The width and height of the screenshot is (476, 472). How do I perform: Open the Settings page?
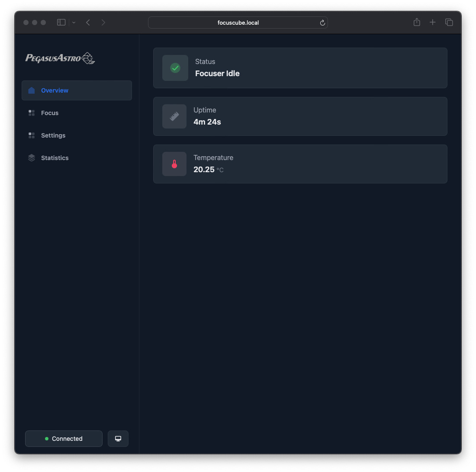77,135
